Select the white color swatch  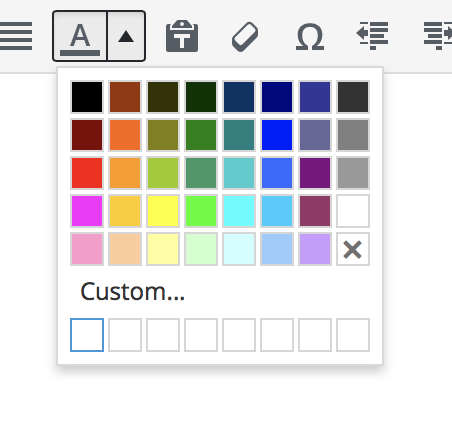[353, 211]
